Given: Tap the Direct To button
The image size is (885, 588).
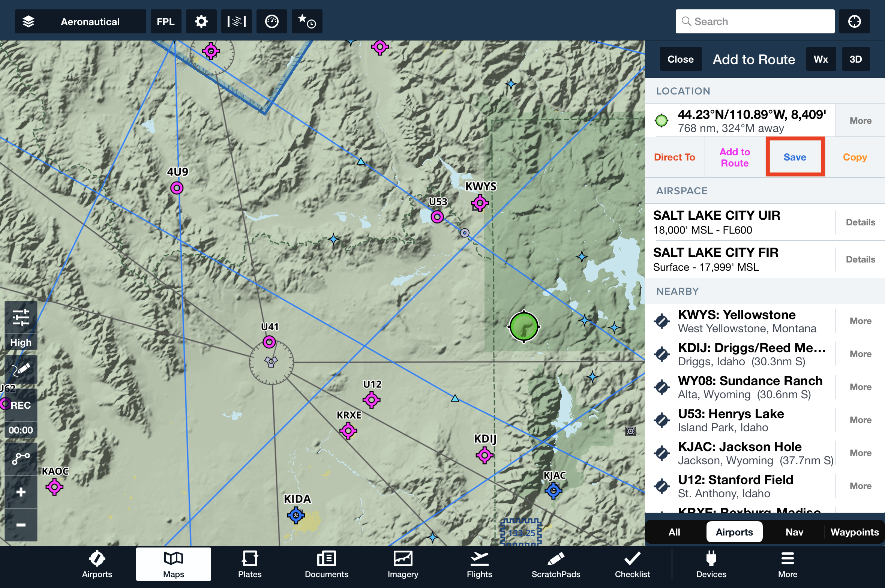Looking at the screenshot, I should coord(674,157).
